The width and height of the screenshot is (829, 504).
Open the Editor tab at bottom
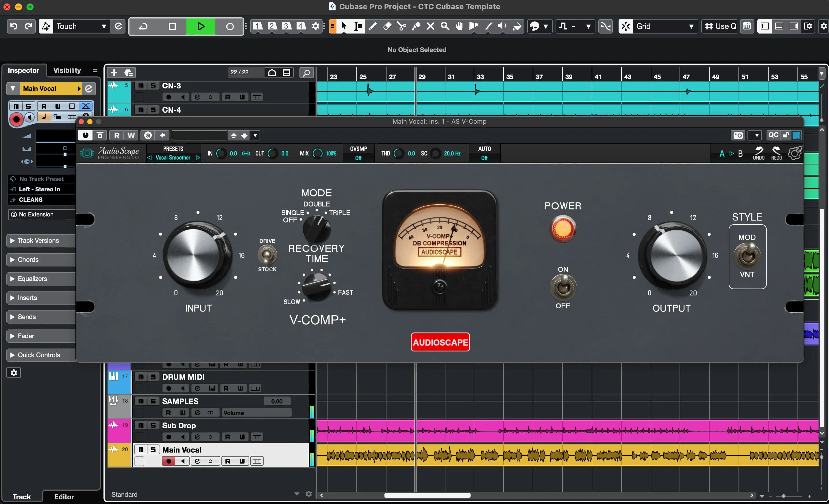64,496
